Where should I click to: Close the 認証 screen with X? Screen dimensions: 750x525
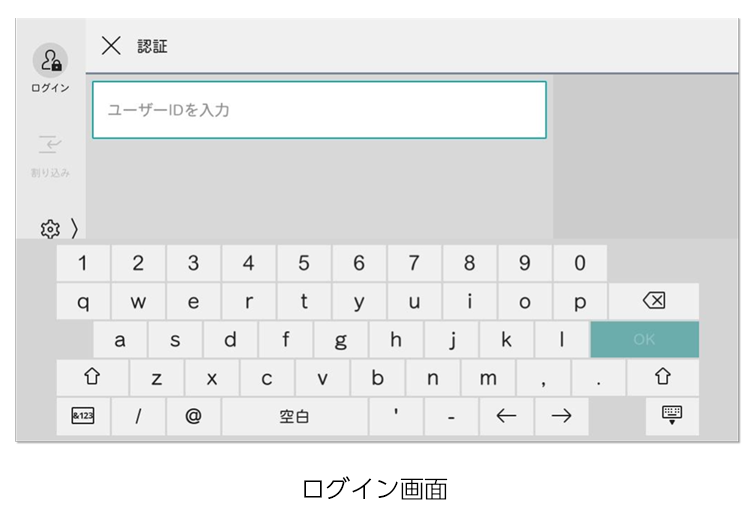tap(111, 46)
